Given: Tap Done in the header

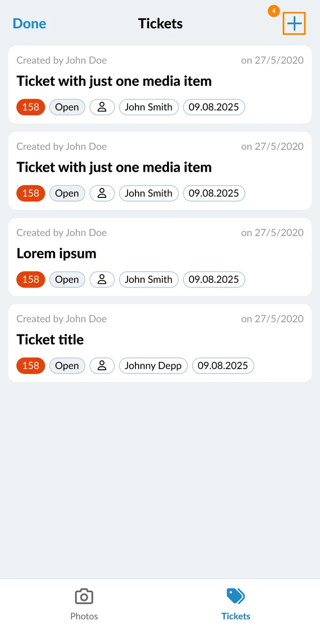Looking at the screenshot, I should click(29, 23).
